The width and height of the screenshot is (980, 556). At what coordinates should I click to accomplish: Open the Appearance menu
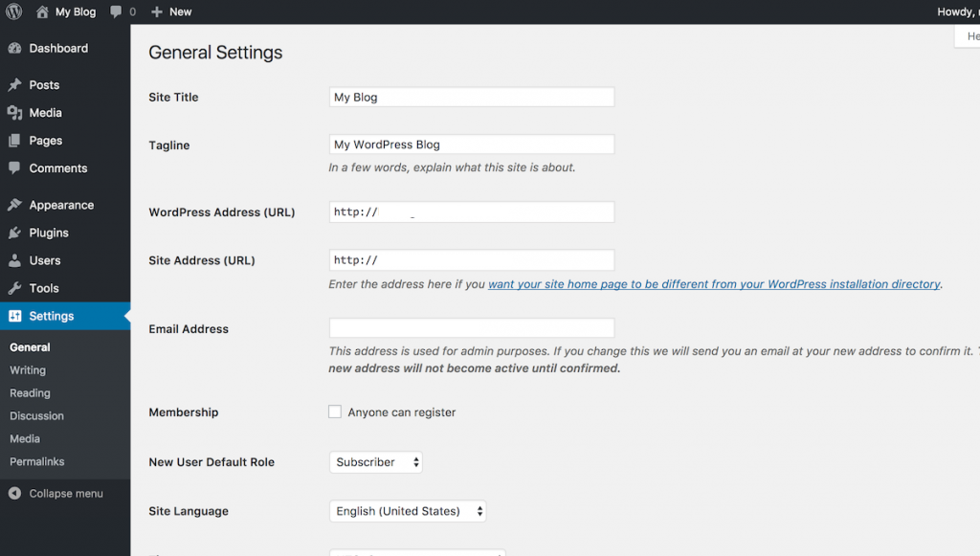tap(65, 205)
